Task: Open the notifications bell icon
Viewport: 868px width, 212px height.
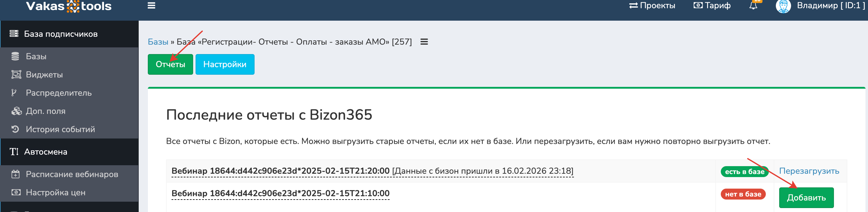Action: point(753,6)
